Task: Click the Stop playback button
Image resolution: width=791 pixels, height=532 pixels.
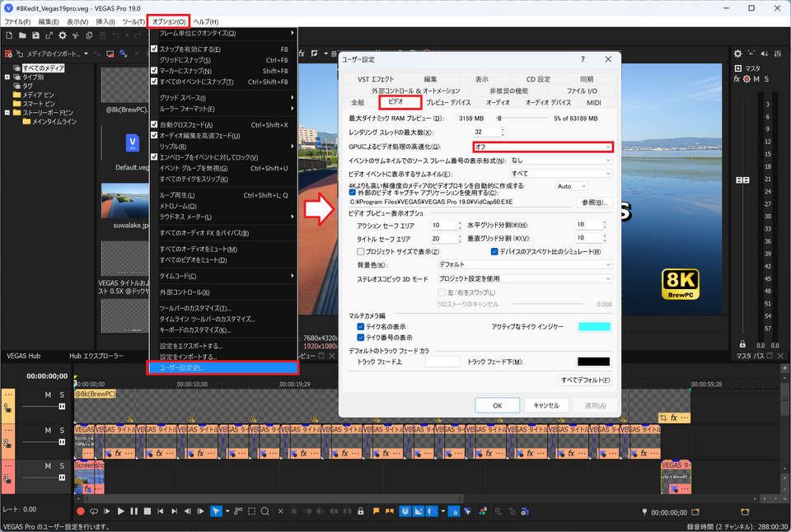Action: point(147,511)
